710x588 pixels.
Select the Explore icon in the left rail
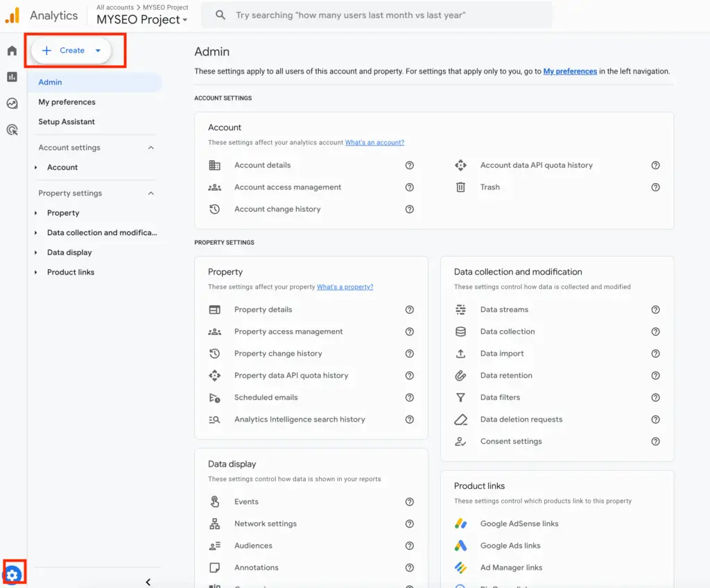pos(11,103)
